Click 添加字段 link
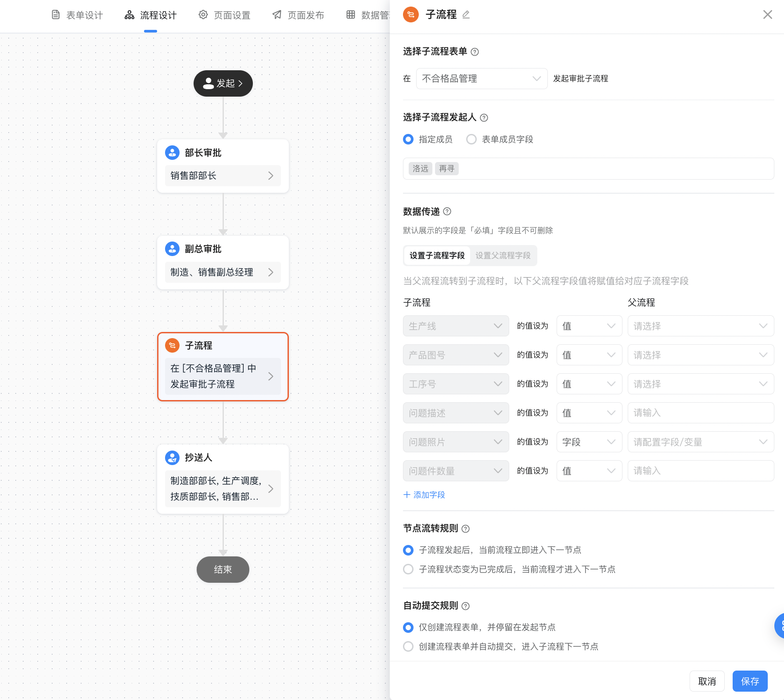Screen dimensions: 784x700 pos(424,495)
